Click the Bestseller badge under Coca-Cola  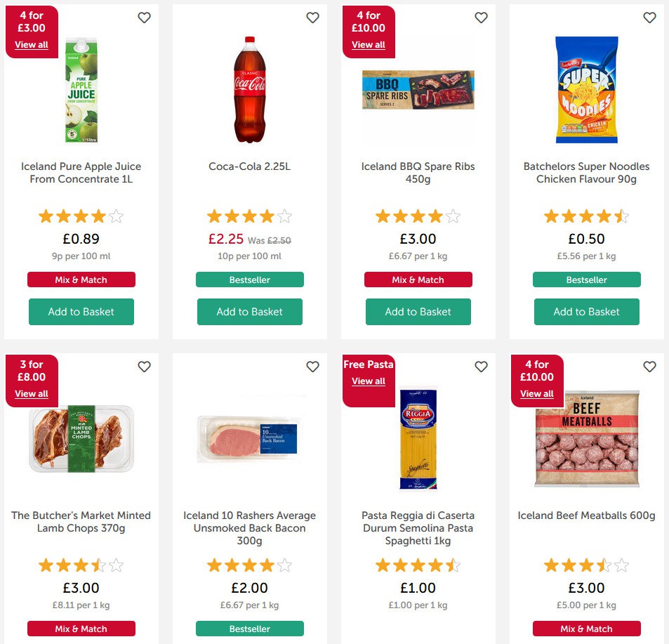(x=250, y=280)
